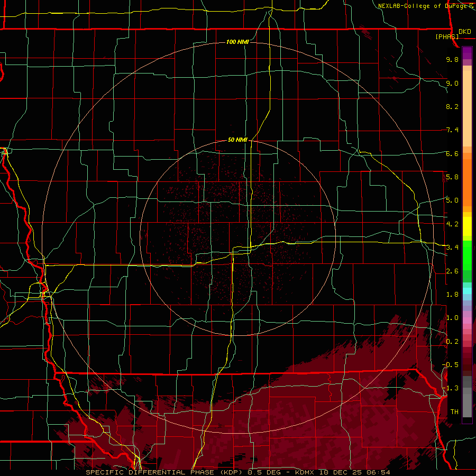Image resolution: width=476 pixels, height=476 pixels.
Task: Click the pink segment of the color bar
Action: coord(467,321)
